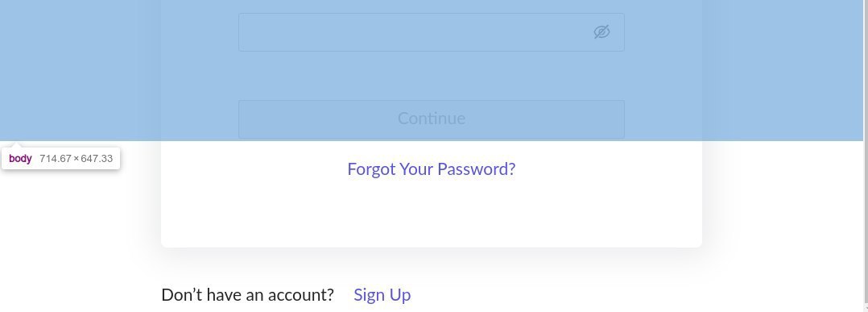The width and height of the screenshot is (868, 312).
Task: Click the Continue button
Action: coord(432,119)
